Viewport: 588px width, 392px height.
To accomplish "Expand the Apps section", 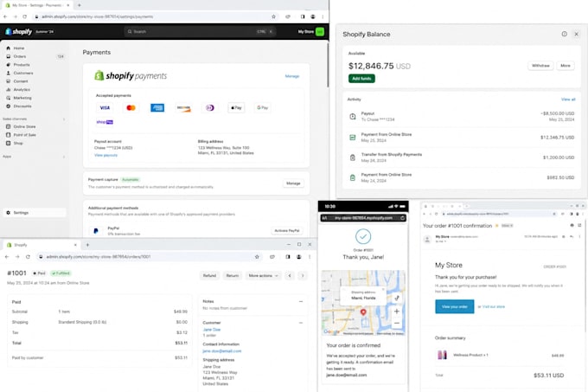I will coord(64,157).
